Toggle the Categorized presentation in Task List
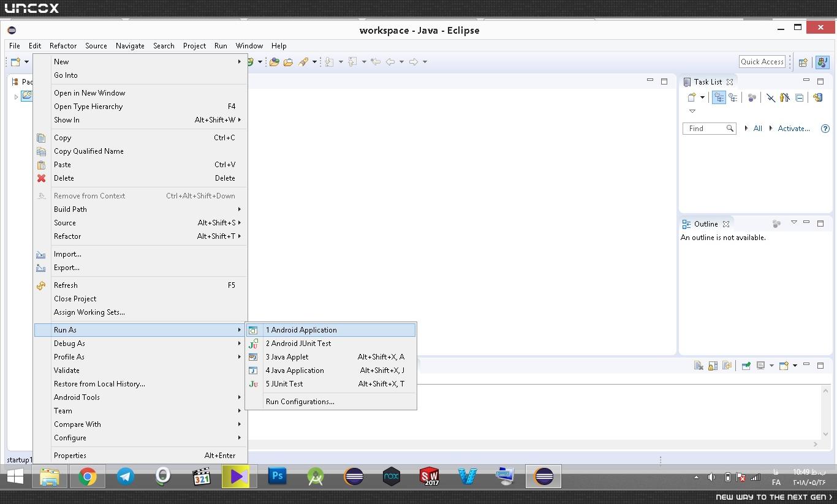837x504 pixels. pos(719,97)
